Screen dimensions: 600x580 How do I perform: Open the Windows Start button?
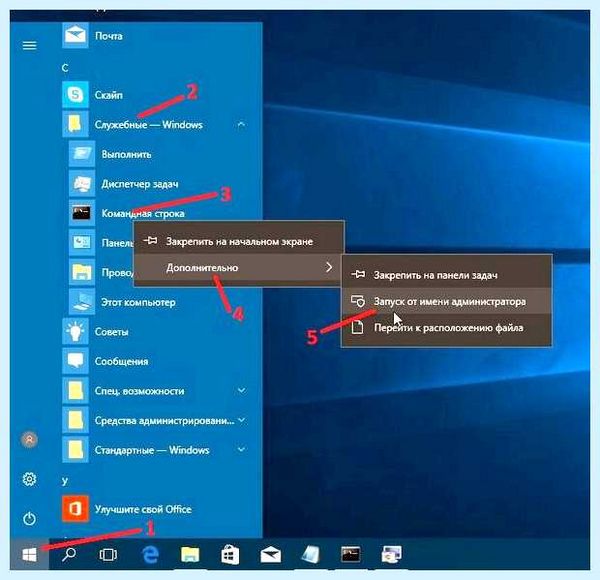coord(29,554)
